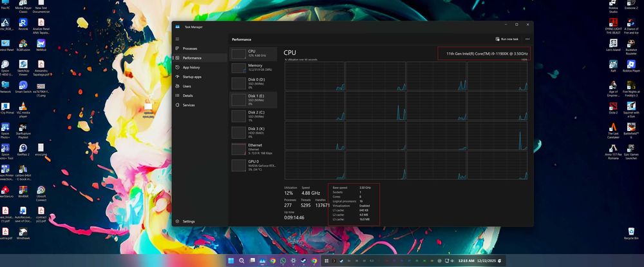Open contract p22.pdf on desktop

pyautogui.click(x=41, y=214)
